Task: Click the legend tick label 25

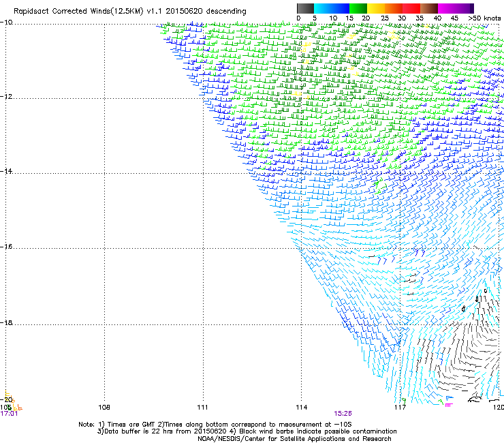Action: pyautogui.click(x=385, y=18)
